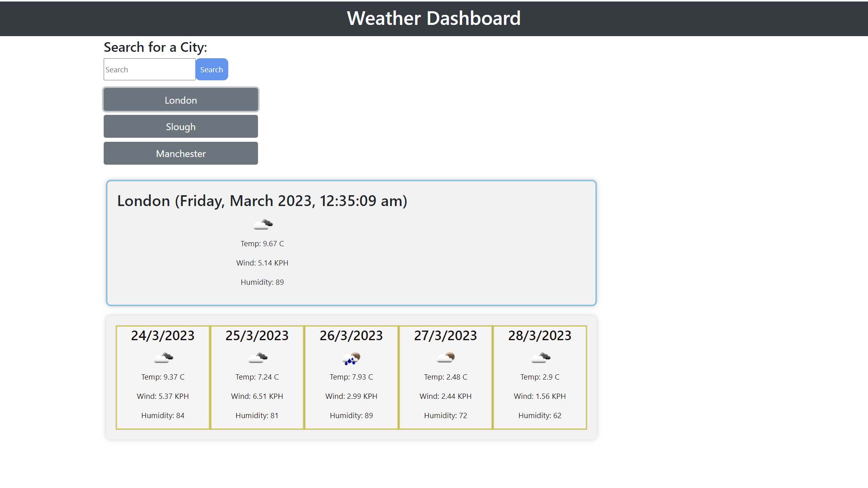The height and width of the screenshot is (488, 868).
Task: Click the 27/3/2023 partly cloudy icon
Action: [446, 357]
